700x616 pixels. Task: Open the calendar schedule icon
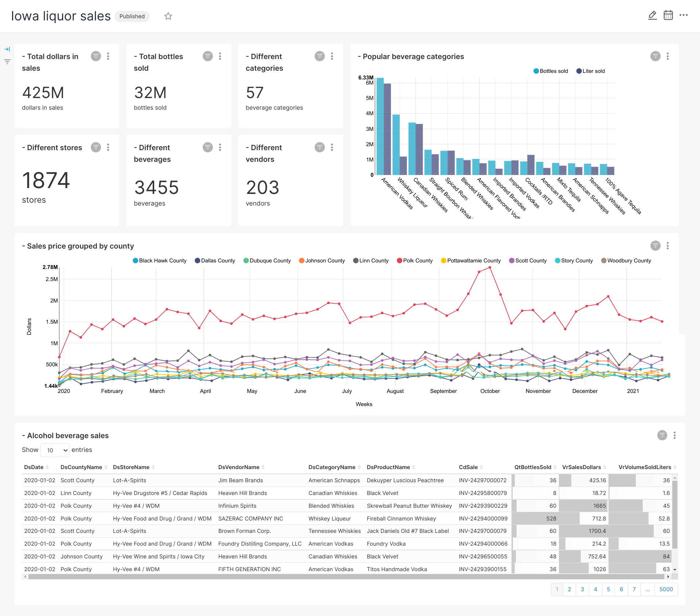coord(668,15)
